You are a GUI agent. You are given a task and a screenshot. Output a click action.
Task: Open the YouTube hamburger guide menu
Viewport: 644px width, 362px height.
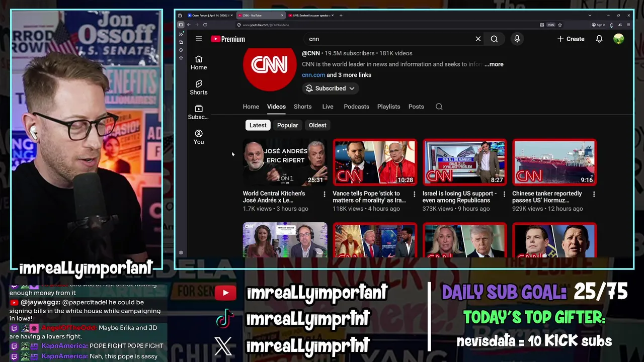pyautogui.click(x=199, y=39)
